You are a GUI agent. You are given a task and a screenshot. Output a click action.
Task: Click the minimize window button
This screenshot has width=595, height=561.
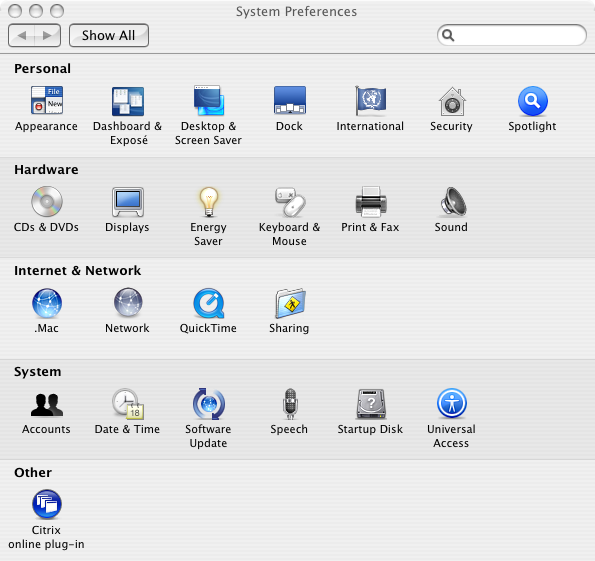[36, 11]
